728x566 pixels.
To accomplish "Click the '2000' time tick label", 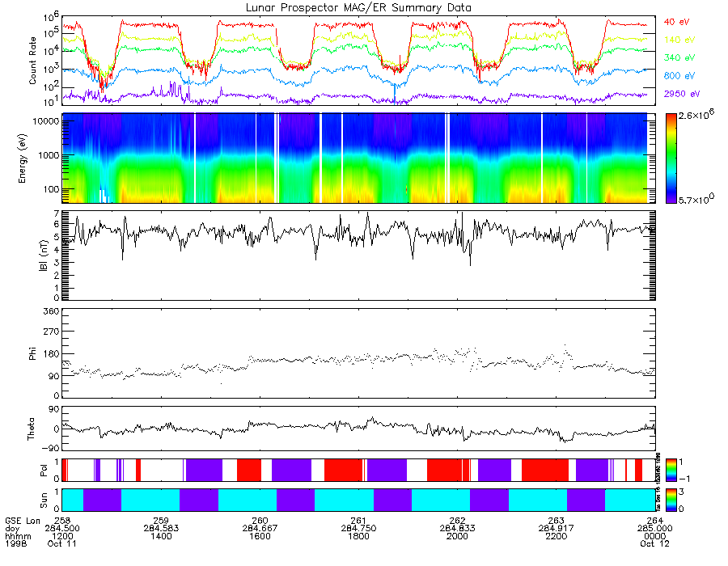I will (457, 536).
